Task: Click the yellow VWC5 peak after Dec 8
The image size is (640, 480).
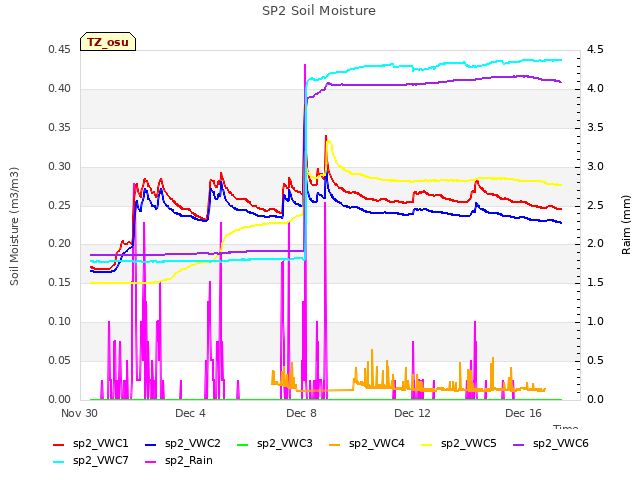Action: pos(329,142)
